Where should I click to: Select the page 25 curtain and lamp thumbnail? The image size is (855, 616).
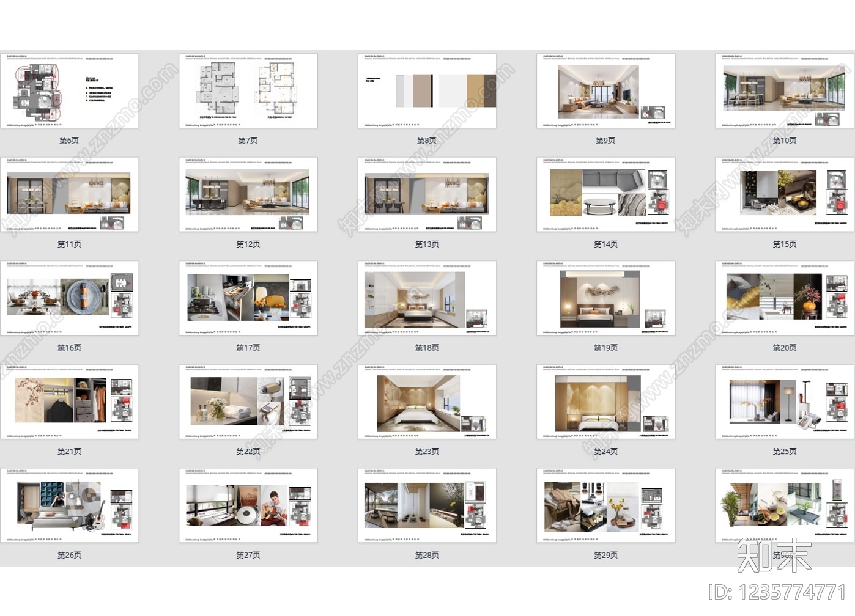point(785,402)
